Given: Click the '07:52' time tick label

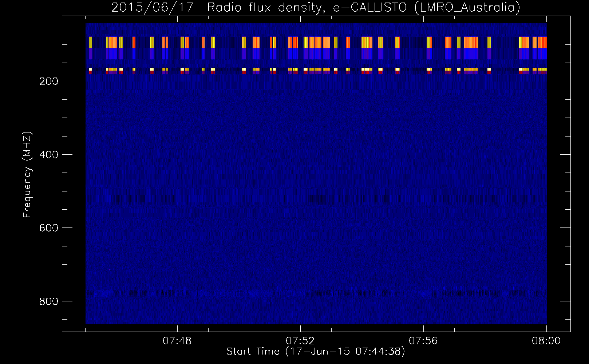Looking at the screenshot, I should [x=300, y=341].
